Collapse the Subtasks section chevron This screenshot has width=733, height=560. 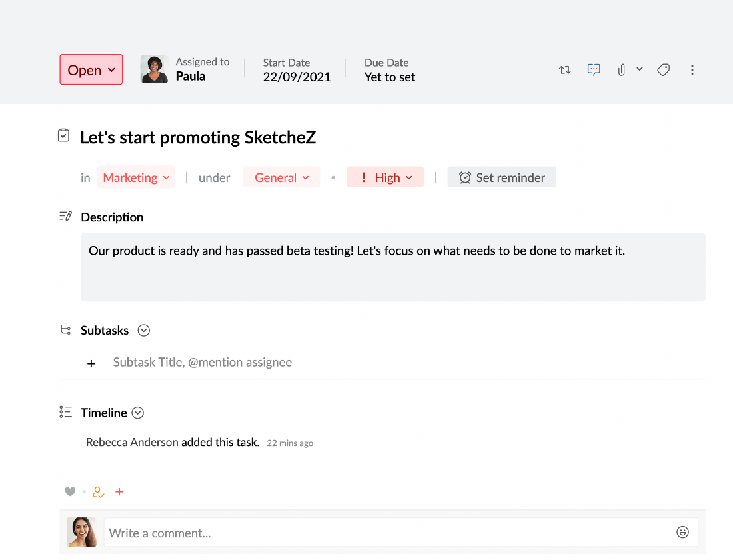143,330
